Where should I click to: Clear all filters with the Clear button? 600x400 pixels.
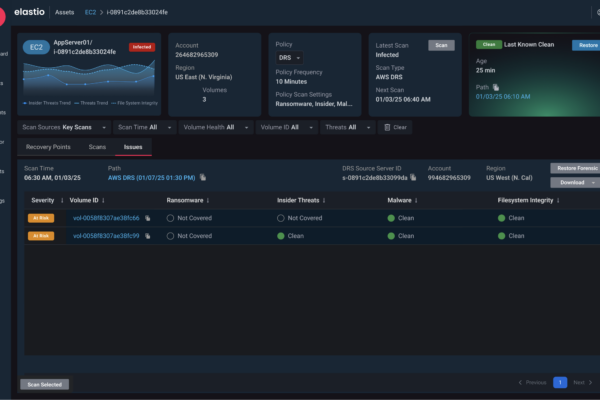395,127
